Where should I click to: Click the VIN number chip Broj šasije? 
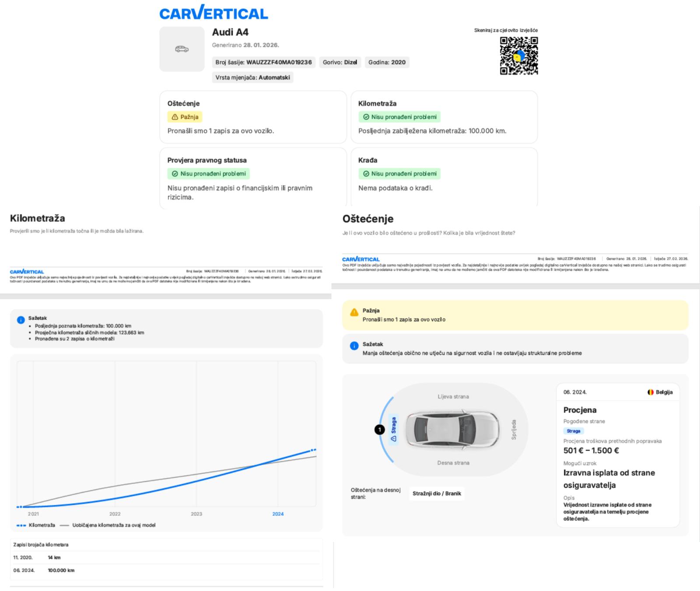click(x=263, y=62)
